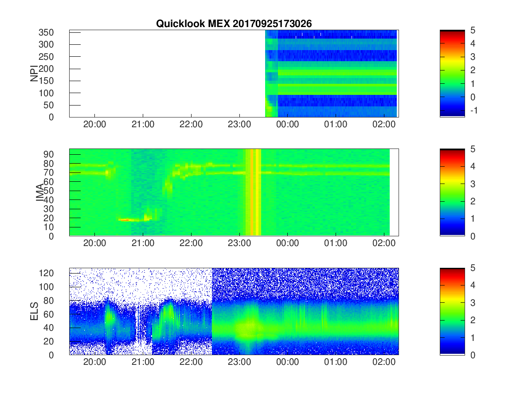The width and height of the screenshot is (532, 399).
Task: Click the 21:00 time label under IMA plot
Action: pos(143,244)
